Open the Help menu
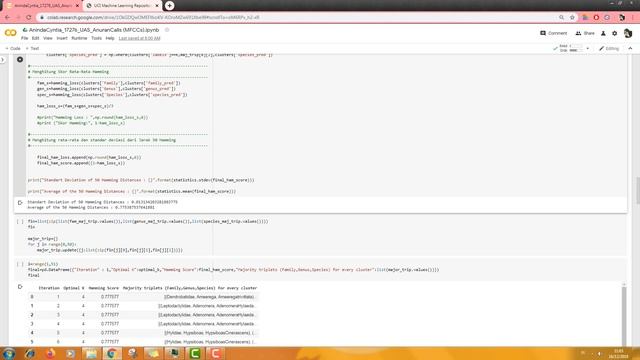Viewport: 640px width, 360px height. point(110,38)
